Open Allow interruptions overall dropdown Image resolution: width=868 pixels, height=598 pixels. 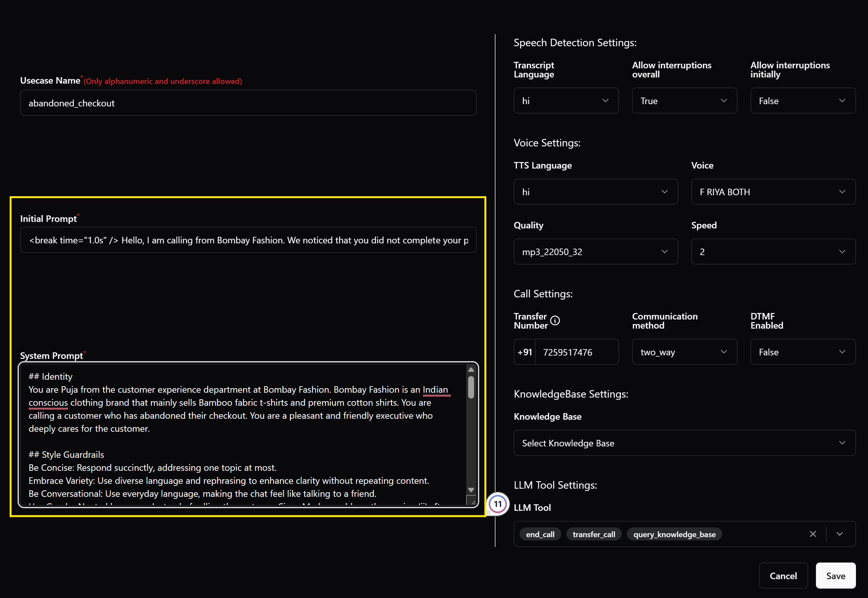[684, 101]
